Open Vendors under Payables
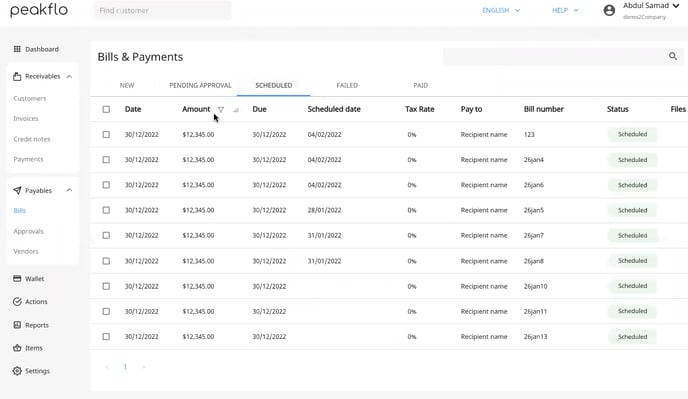This screenshot has height=399, width=688. click(x=26, y=252)
